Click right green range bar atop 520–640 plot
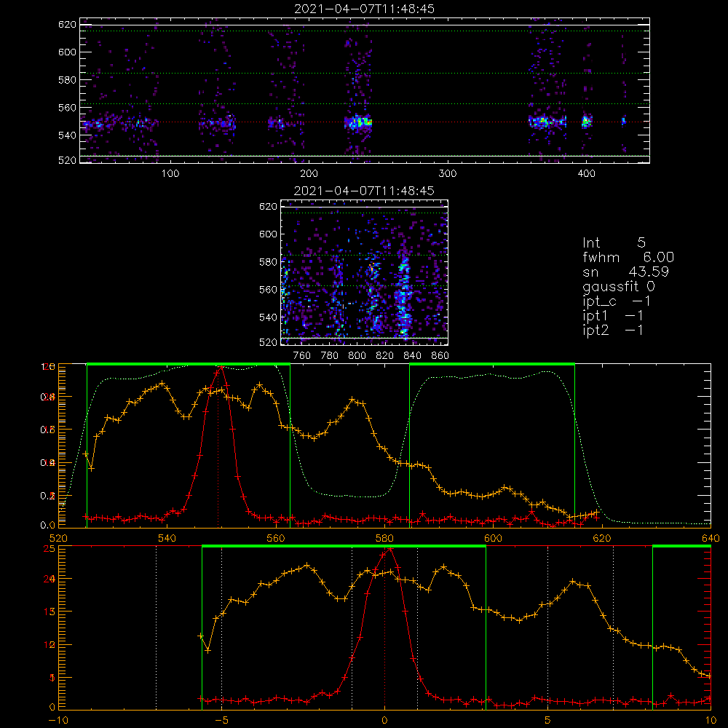This screenshot has width=728, height=728. 492,364
